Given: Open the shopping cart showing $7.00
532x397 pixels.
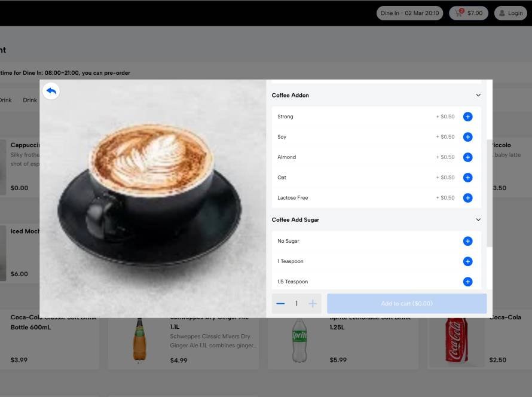Looking at the screenshot, I should click(469, 13).
